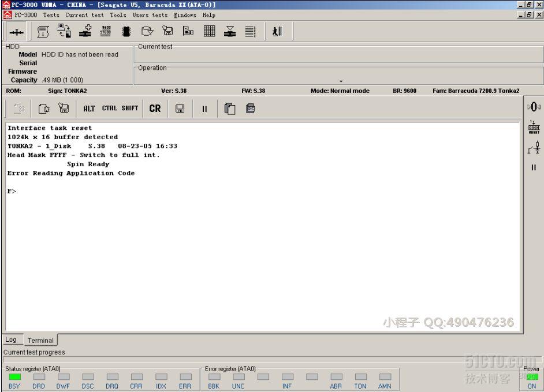The width and height of the screenshot is (544, 392).
Task: Click the ABR error register indicator
Action: (336, 377)
